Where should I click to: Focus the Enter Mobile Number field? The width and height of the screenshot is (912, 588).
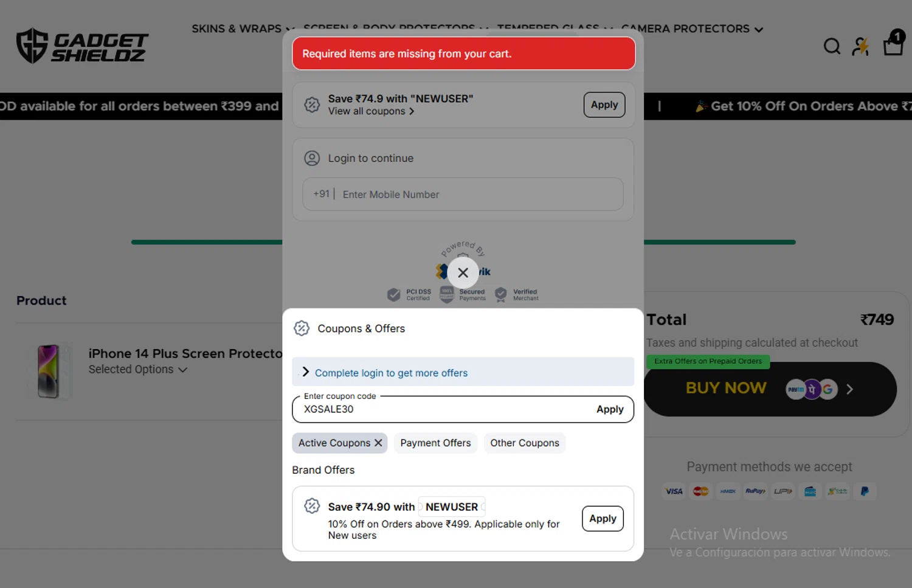(x=463, y=194)
